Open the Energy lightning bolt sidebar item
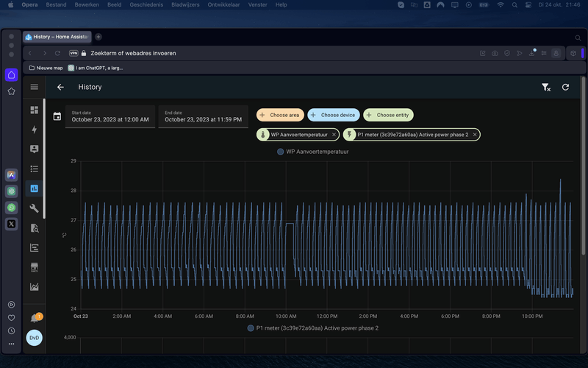Viewport: 588px width, 368px height. coord(34,130)
